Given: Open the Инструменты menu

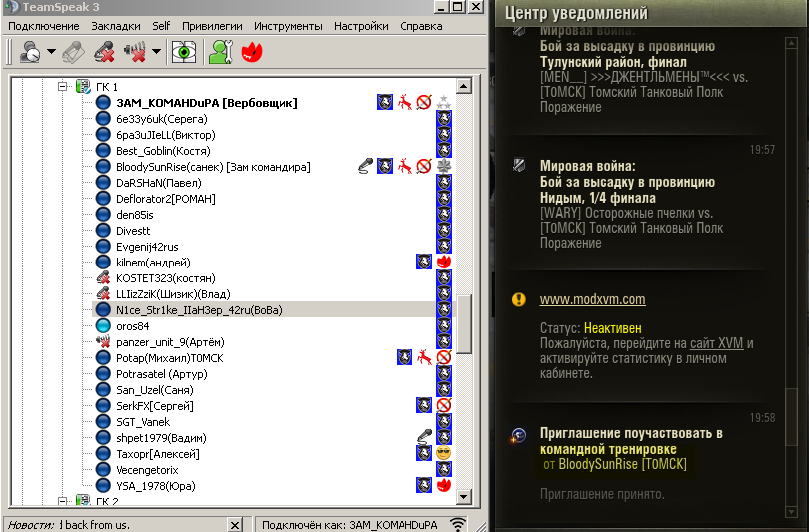Looking at the screenshot, I should pyautogui.click(x=288, y=26).
